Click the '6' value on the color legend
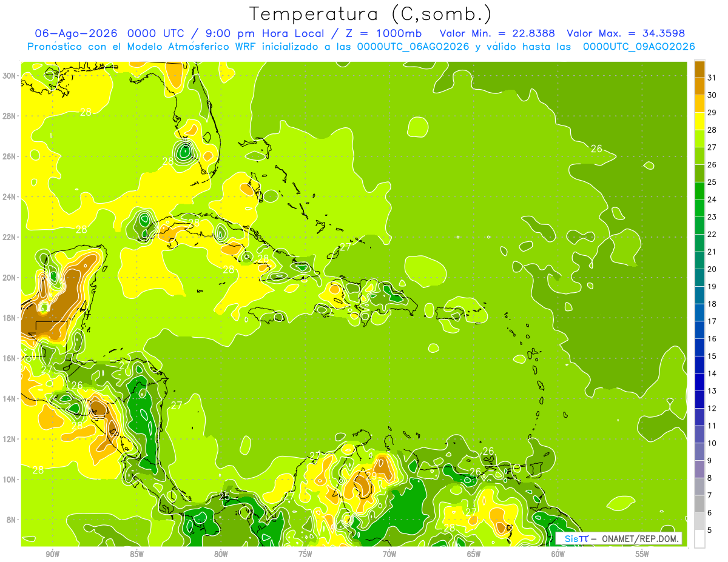This screenshot has height=562, width=728. click(x=710, y=513)
